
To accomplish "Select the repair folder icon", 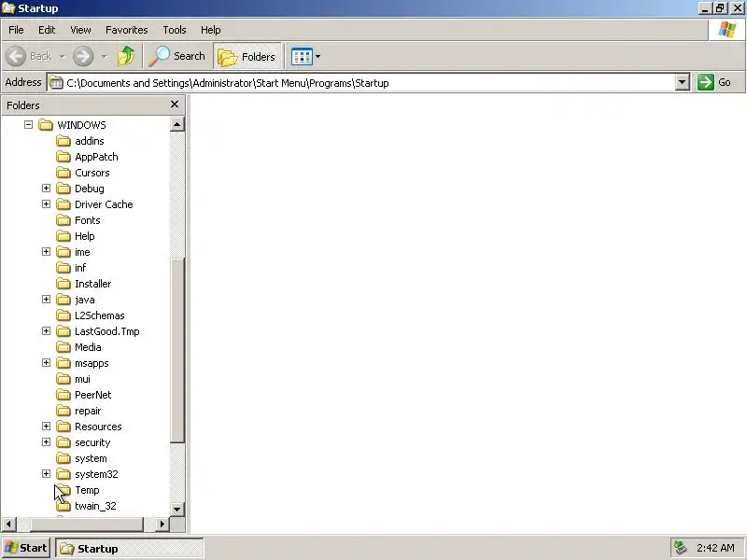I will coord(63,411).
